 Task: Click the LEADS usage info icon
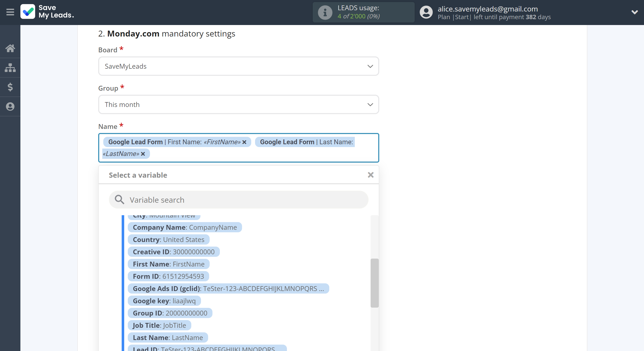(324, 12)
